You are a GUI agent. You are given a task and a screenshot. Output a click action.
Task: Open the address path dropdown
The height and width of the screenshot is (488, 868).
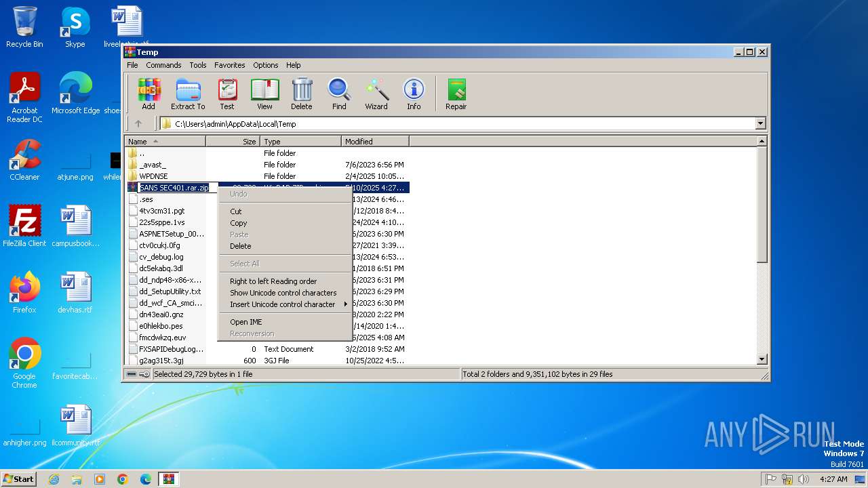click(x=760, y=123)
